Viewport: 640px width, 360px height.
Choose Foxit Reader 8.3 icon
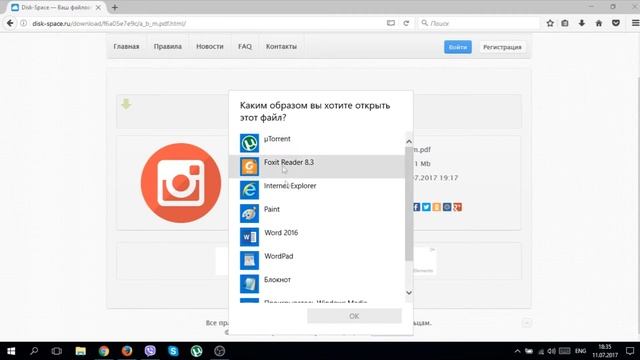tap(249, 167)
